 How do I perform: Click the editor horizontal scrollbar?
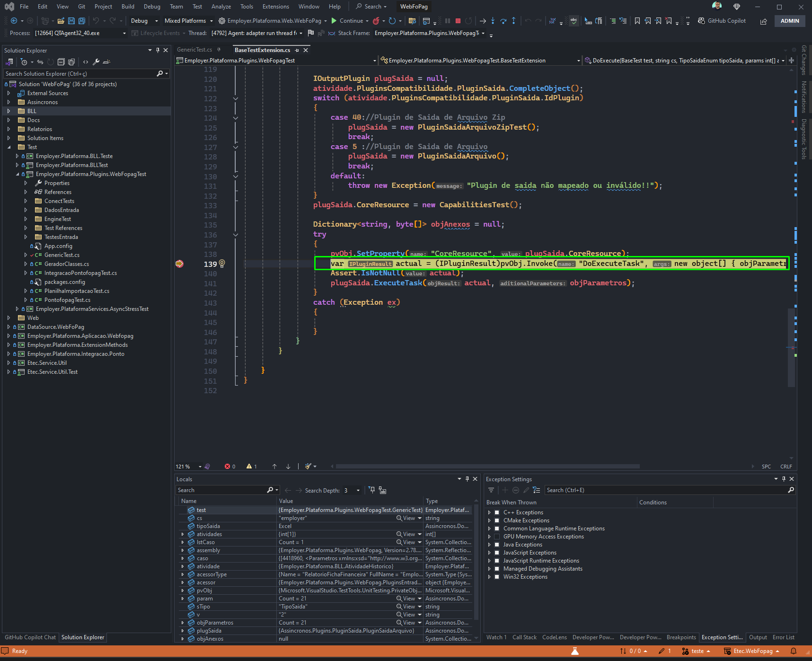click(487, 466)
